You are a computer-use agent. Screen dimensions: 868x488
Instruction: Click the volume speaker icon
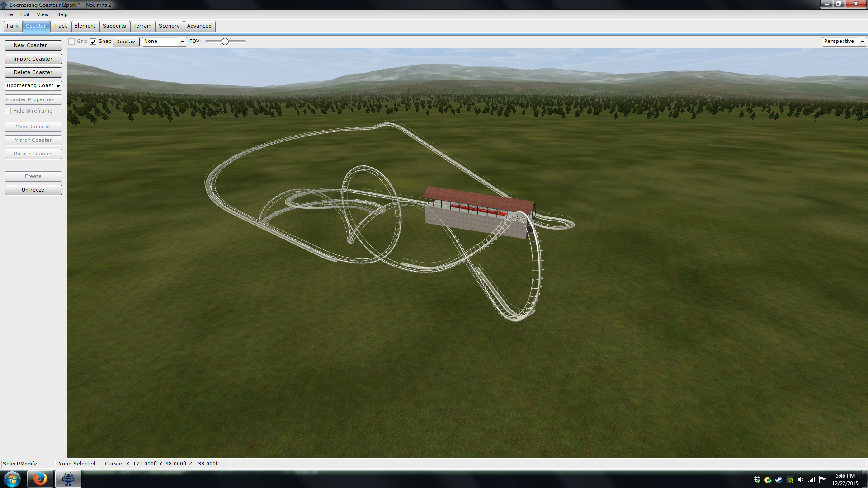pyautogui.click(x=801, y=479)
